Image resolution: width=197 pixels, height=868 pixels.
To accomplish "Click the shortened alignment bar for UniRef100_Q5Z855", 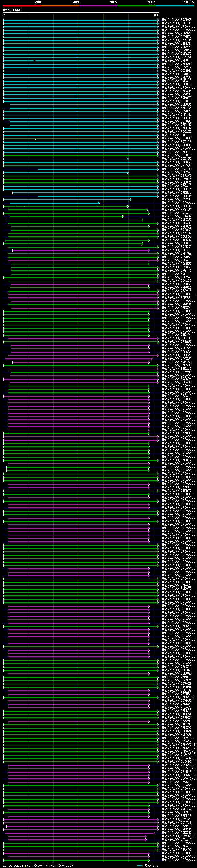I will [x=66, y=159].
